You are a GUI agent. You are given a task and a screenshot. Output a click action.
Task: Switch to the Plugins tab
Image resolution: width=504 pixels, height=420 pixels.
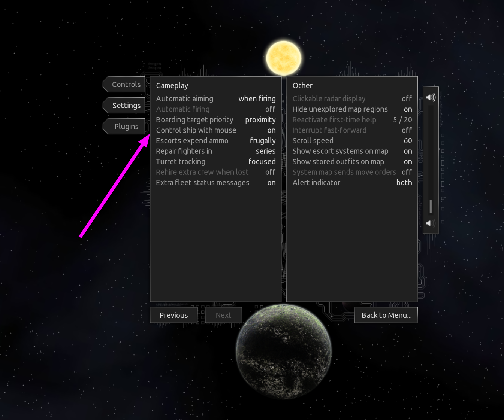tap(126, 126)
